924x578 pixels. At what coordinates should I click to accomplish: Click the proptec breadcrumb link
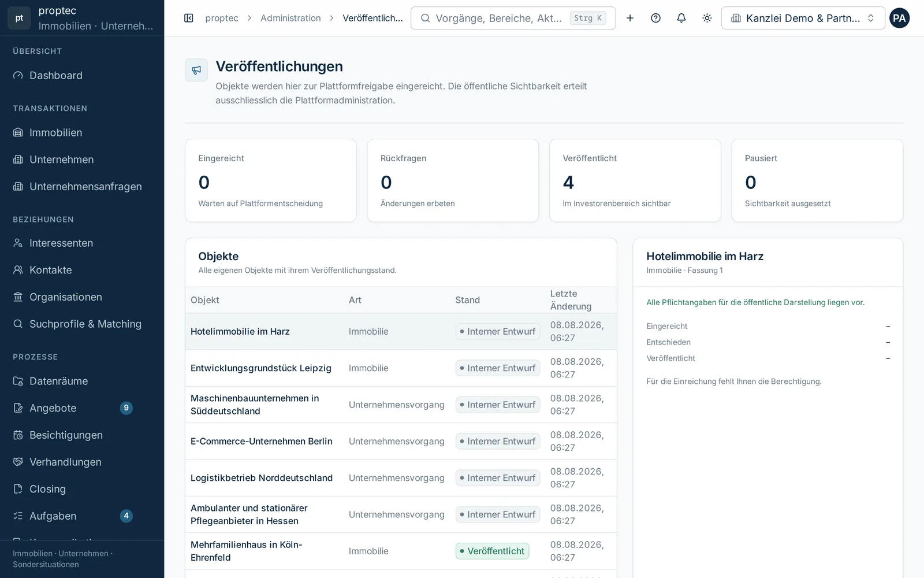click(222, 18)
